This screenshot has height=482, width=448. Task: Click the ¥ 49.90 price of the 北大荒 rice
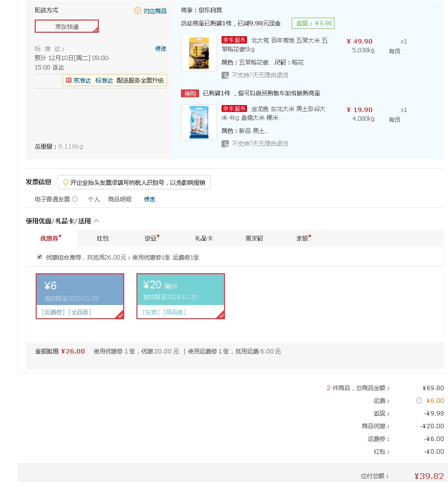tap(359, 41)
